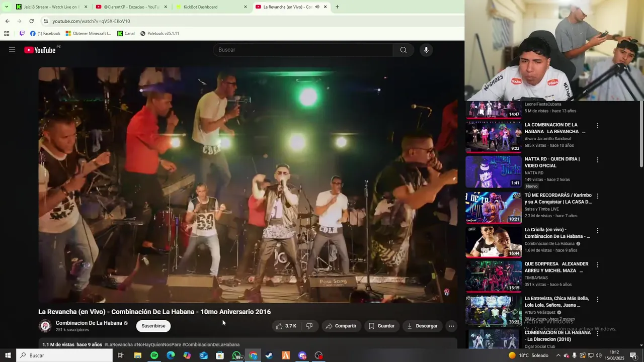
Task: Open options for TÚ ME RECORDARÁS video
Action: (x=598, y=196)
